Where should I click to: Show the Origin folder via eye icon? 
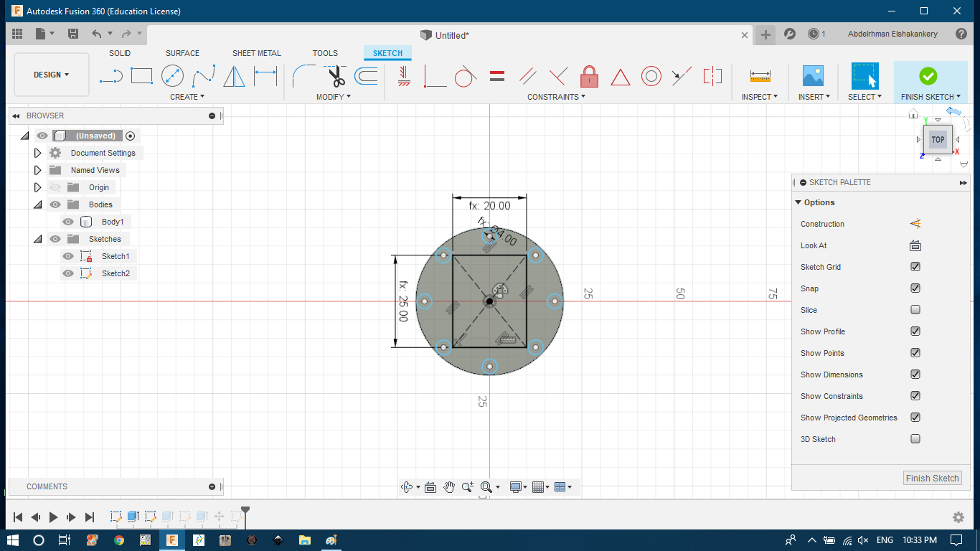pyautogui.click(x=55, y=187)
